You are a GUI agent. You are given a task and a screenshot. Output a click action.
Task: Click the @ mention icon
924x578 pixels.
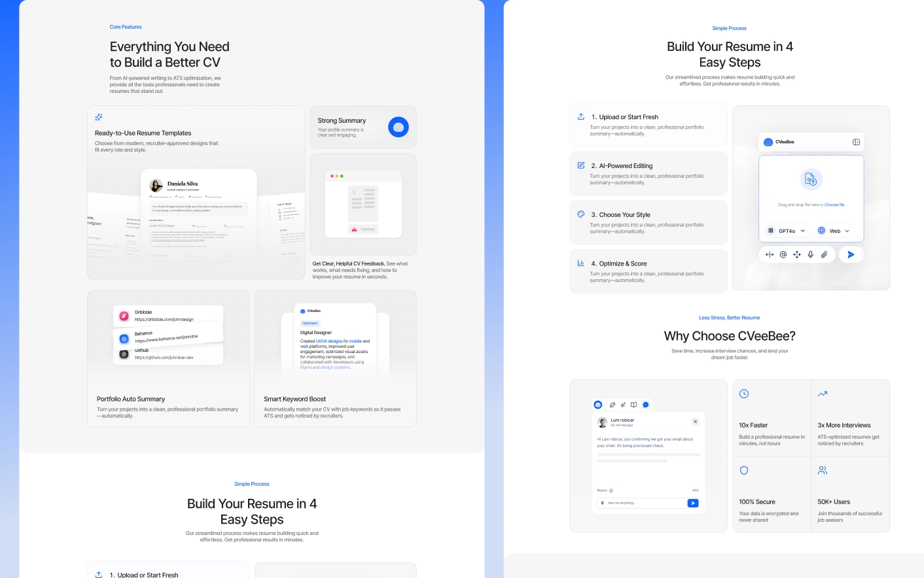tap(783, 255)
